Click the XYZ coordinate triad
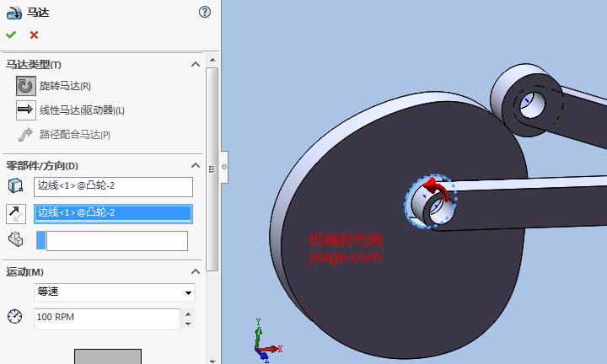 pos(268,340)
